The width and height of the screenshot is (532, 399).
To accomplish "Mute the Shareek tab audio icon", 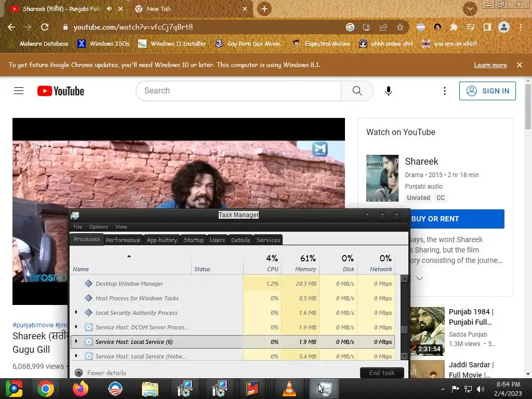I will pyautogui.click(x=109, y=9).
